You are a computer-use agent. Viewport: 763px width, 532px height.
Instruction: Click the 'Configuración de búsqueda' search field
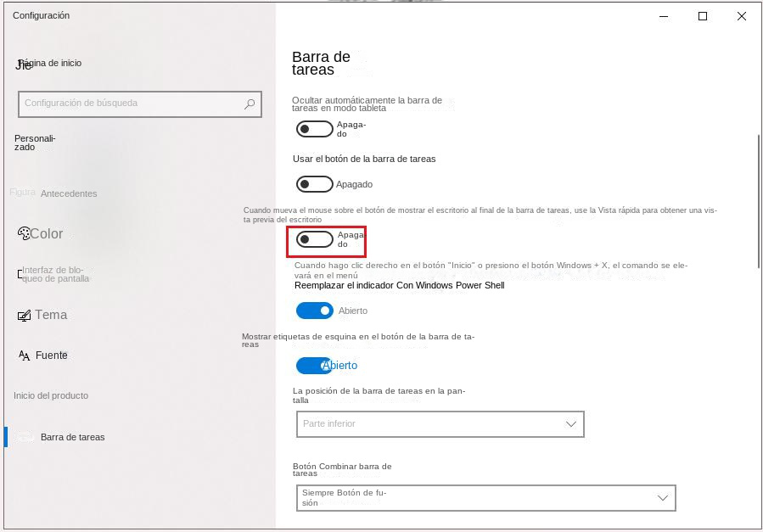pos(140,104)
